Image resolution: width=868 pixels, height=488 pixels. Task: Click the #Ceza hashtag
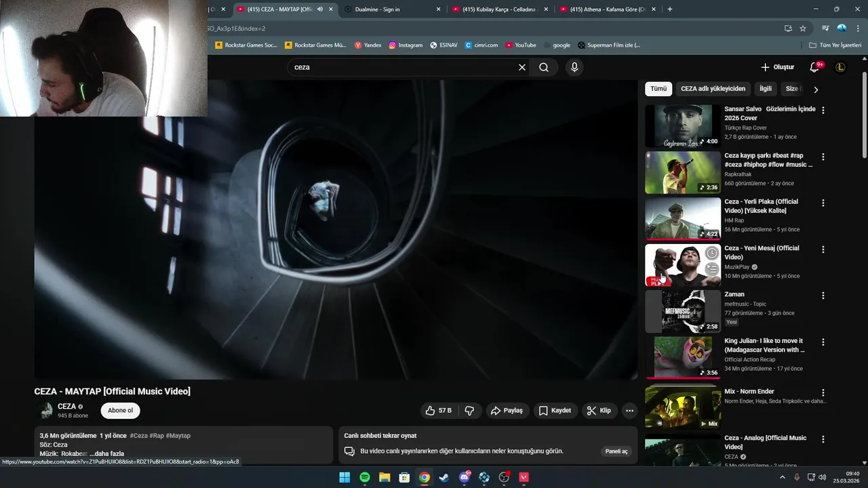pyautogui.click(x=138, y=436)
